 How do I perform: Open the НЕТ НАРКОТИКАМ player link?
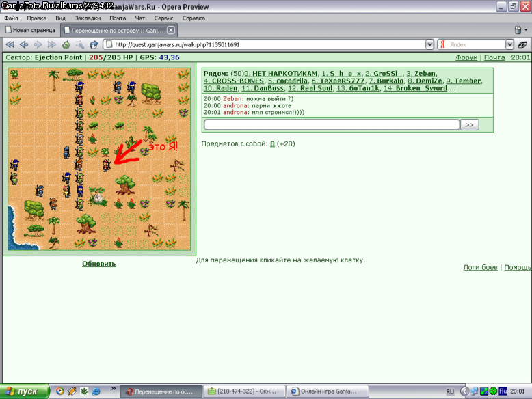(281, 74)
